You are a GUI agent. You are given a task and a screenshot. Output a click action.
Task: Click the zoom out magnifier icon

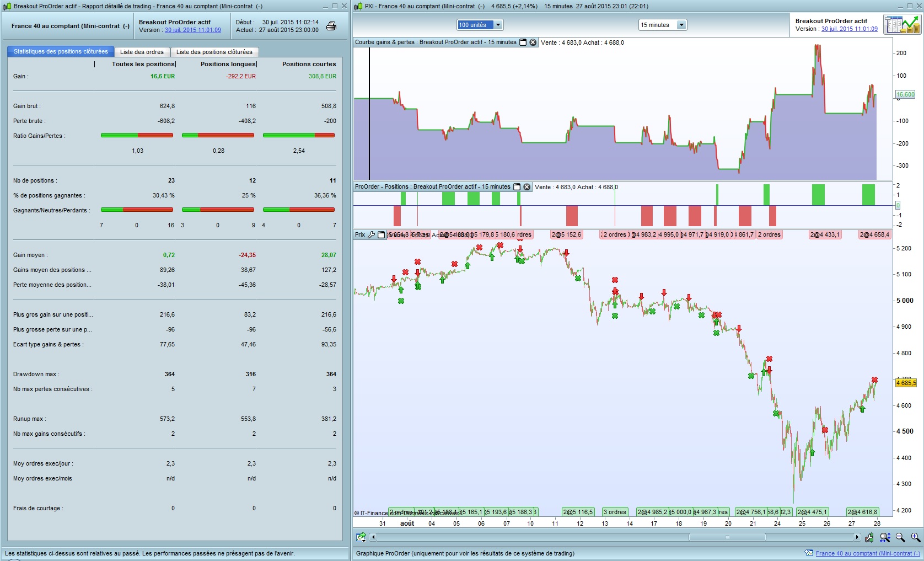(900, 537)
